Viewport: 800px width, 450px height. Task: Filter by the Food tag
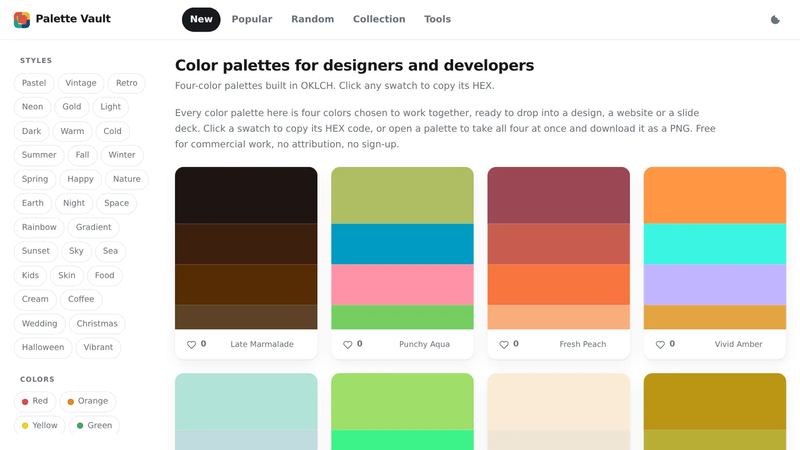pyautogui.click(x=105, y=276)
